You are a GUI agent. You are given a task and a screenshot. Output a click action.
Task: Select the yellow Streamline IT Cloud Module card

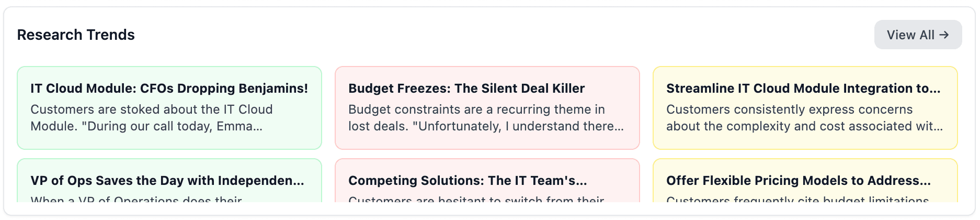[805, 140]
